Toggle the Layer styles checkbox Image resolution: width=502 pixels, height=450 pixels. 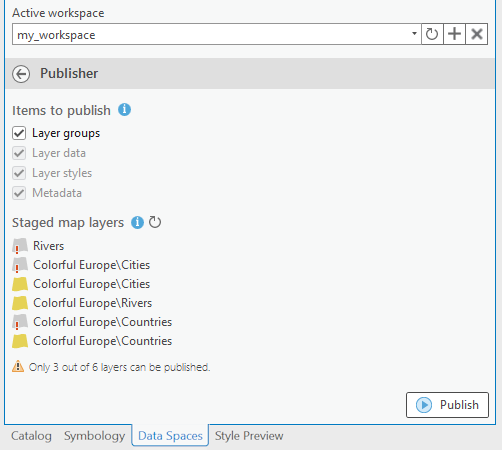[19, 173]
